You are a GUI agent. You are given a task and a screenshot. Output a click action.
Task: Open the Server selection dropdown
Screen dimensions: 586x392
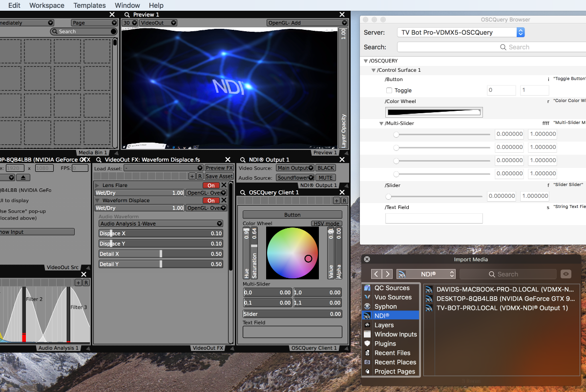click(x=460, y=33)
